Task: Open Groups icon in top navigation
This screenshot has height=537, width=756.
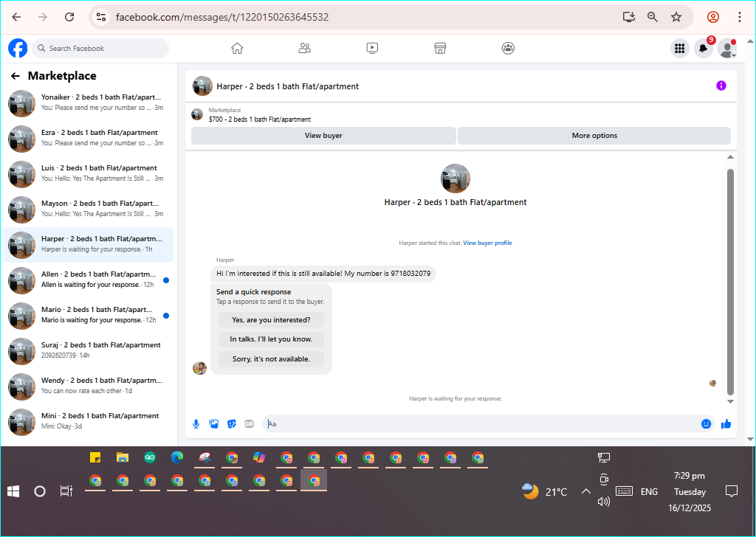Action: [508, 48]
